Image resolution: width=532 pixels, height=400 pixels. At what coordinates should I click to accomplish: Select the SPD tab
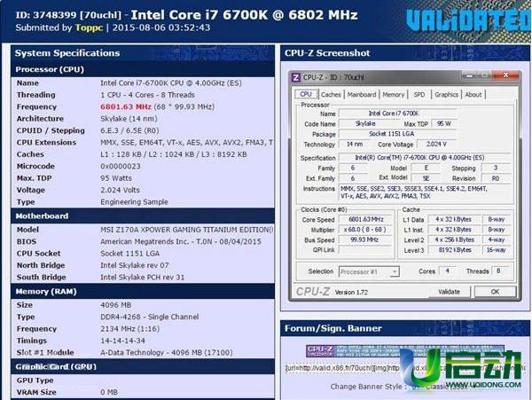pos(419,95)
